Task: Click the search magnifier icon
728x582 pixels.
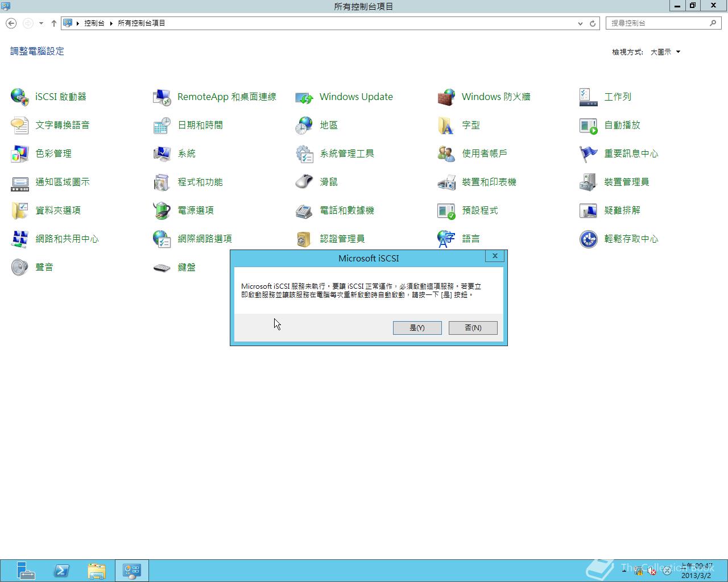Action: click(x=713, y=23)
